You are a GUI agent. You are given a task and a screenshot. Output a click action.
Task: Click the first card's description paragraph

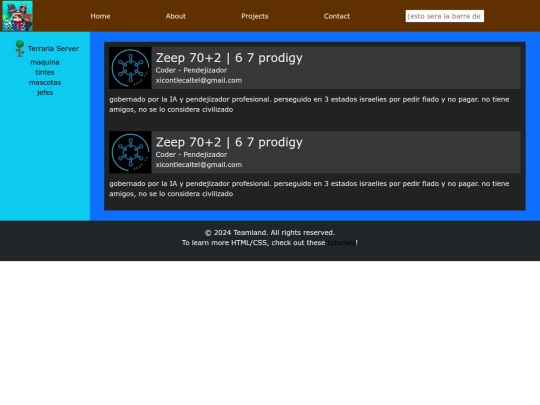(309, 104)
